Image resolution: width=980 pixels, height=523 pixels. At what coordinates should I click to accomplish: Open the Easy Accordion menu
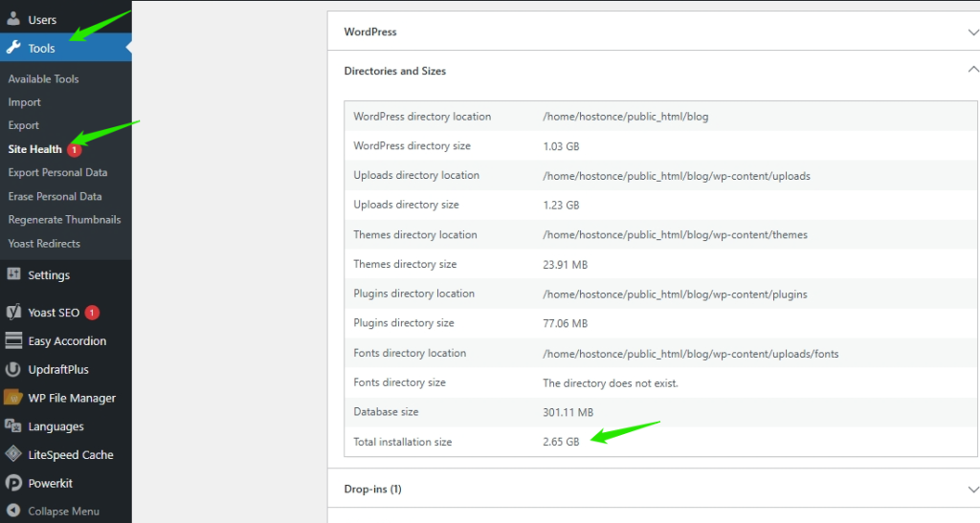[66, 340]
